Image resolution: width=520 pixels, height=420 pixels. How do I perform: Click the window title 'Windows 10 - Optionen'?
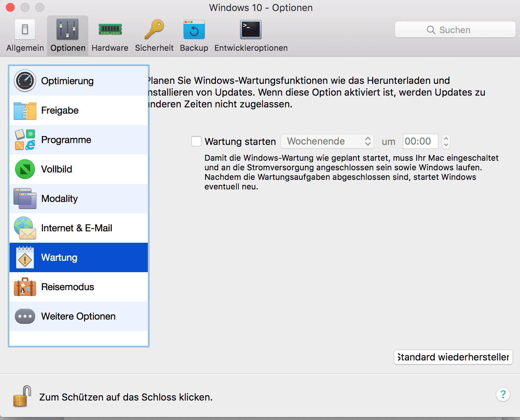[261, 8]
